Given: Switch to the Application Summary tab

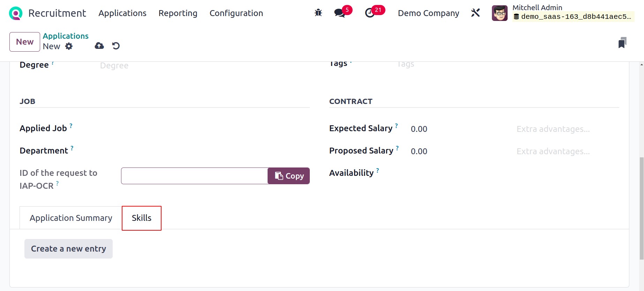Looking at the screenshot, I should (x=71, y=218).
